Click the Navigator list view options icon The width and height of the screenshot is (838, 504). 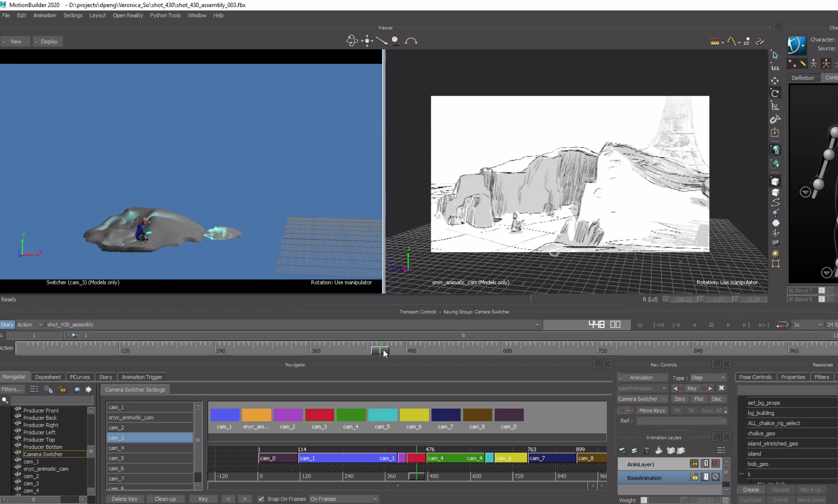click(34, 389)
